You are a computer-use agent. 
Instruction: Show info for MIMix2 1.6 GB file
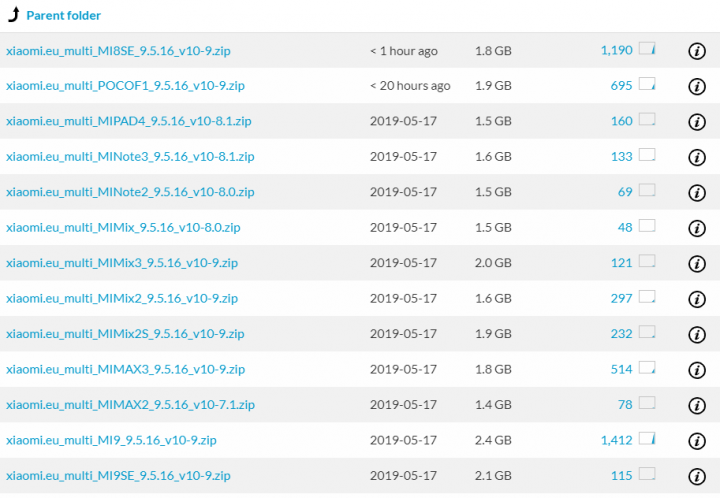coord(697,299)
